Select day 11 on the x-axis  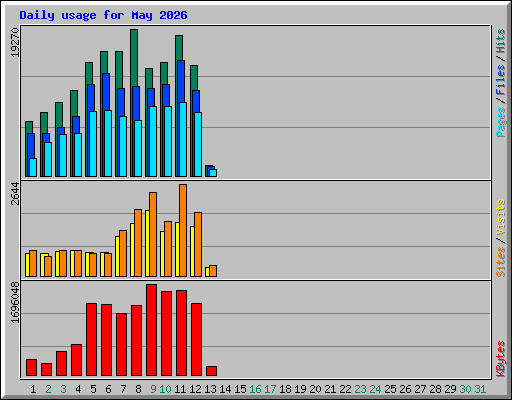tap(180, 389)
